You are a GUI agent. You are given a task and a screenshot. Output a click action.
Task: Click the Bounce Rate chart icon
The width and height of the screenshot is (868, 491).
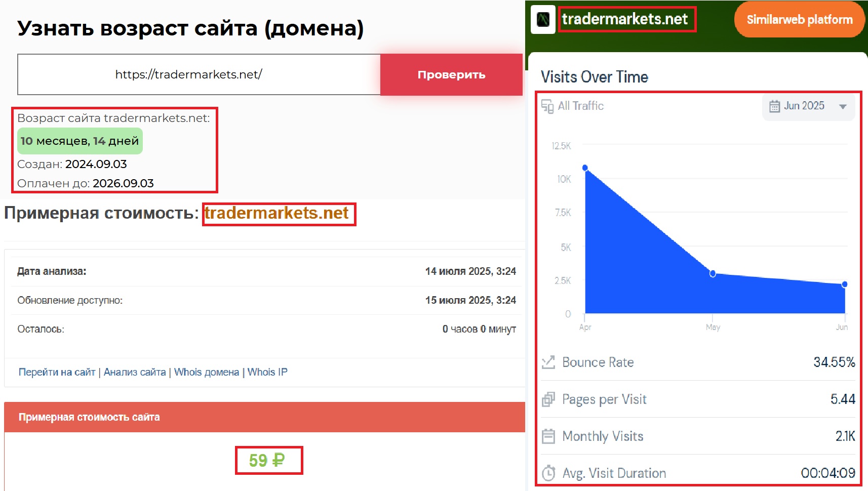pyautogui.click(x=548, y=362)
